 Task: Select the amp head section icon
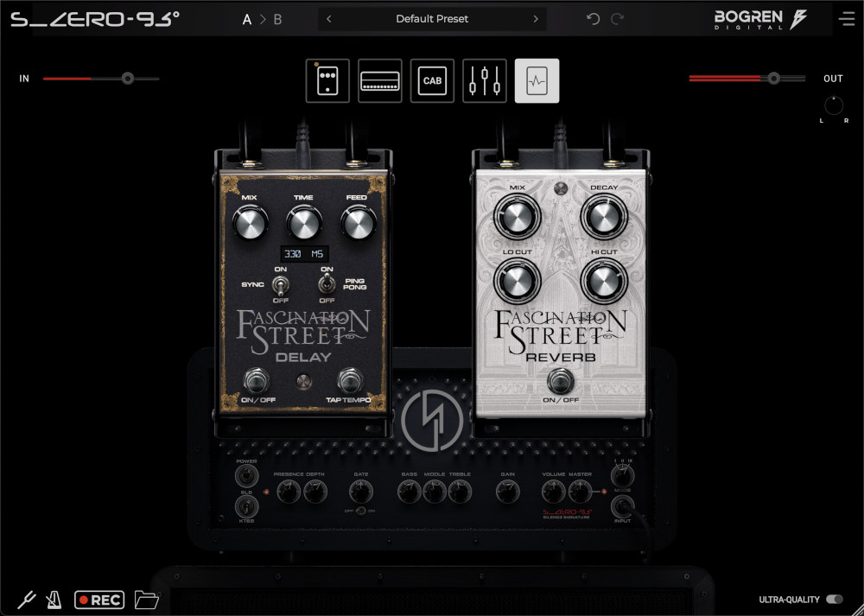tap(380, 81)
